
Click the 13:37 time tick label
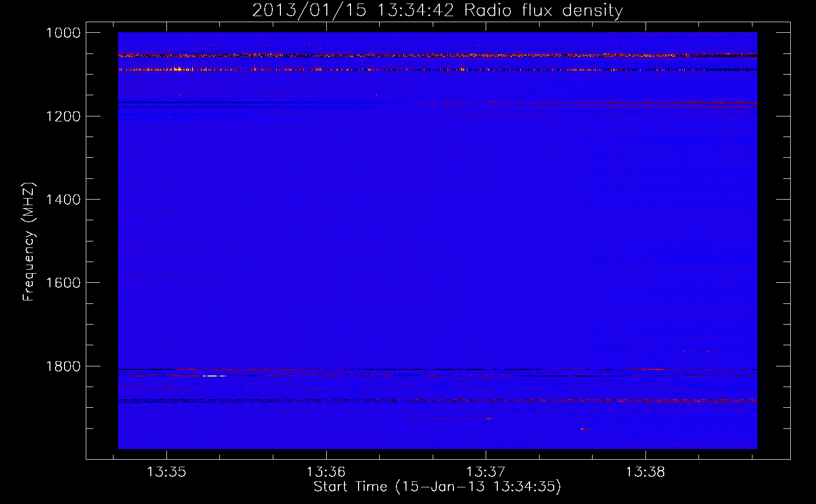click(486, 472)
